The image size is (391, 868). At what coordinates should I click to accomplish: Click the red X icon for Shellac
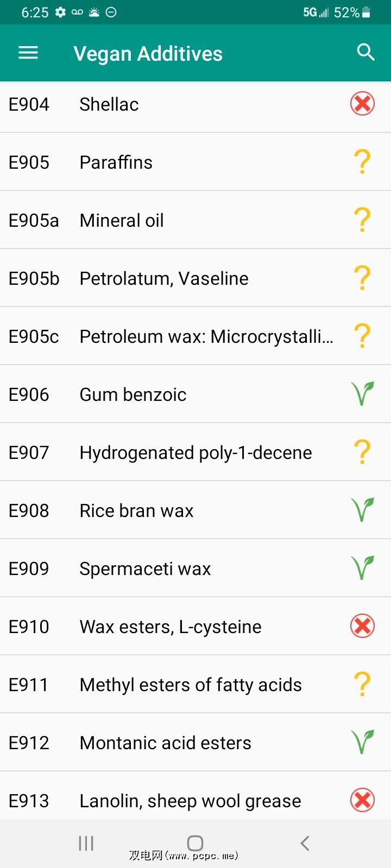362,104
